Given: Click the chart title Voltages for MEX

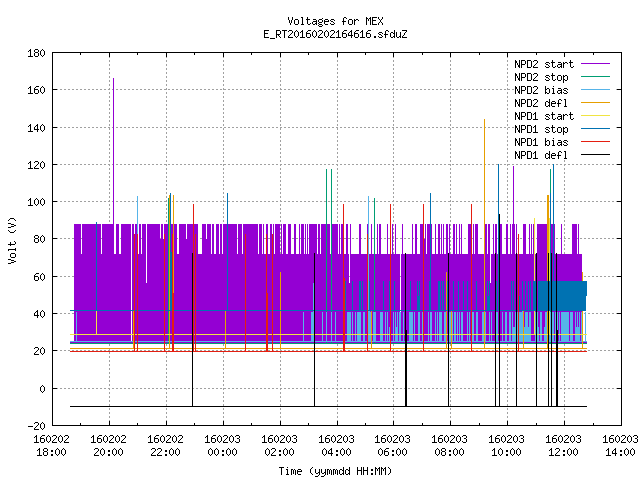Looking at the screenshot, I should (x=335, y=21).
